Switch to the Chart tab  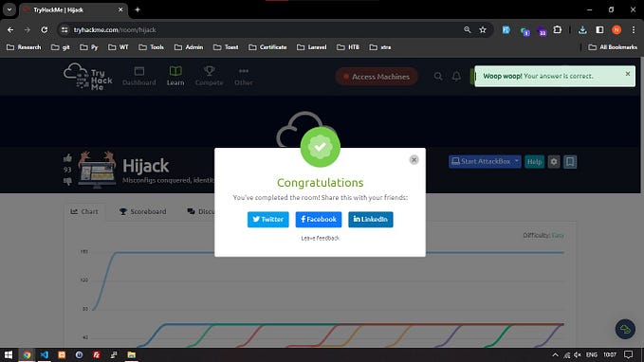pyautogui.click(x=84, y=211)
